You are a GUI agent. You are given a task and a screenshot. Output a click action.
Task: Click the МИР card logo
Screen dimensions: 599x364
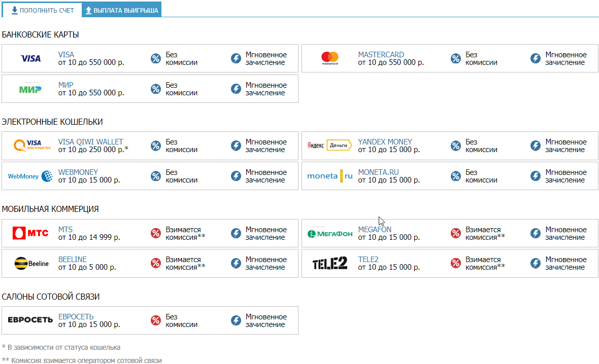tap(30, 89)
